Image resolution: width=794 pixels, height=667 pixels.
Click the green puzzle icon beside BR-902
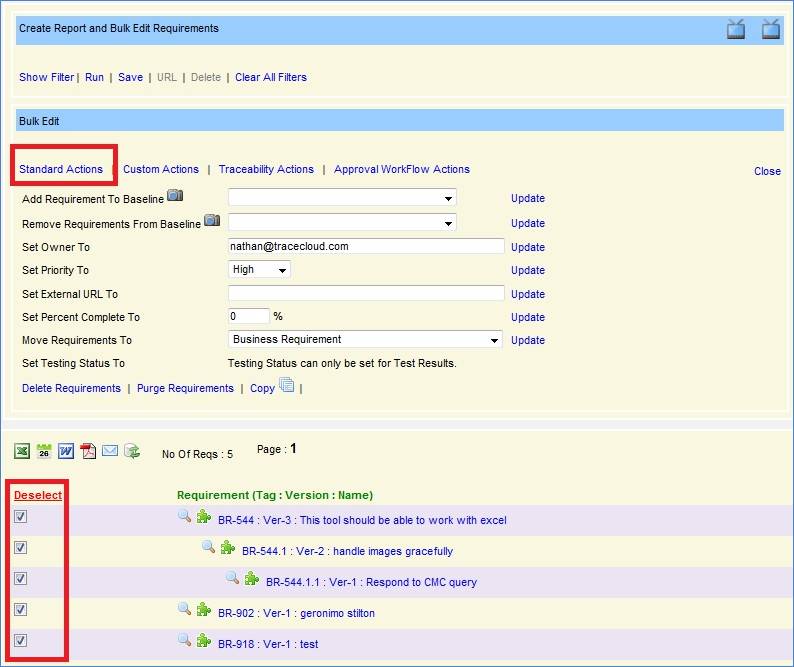(204, 610)
